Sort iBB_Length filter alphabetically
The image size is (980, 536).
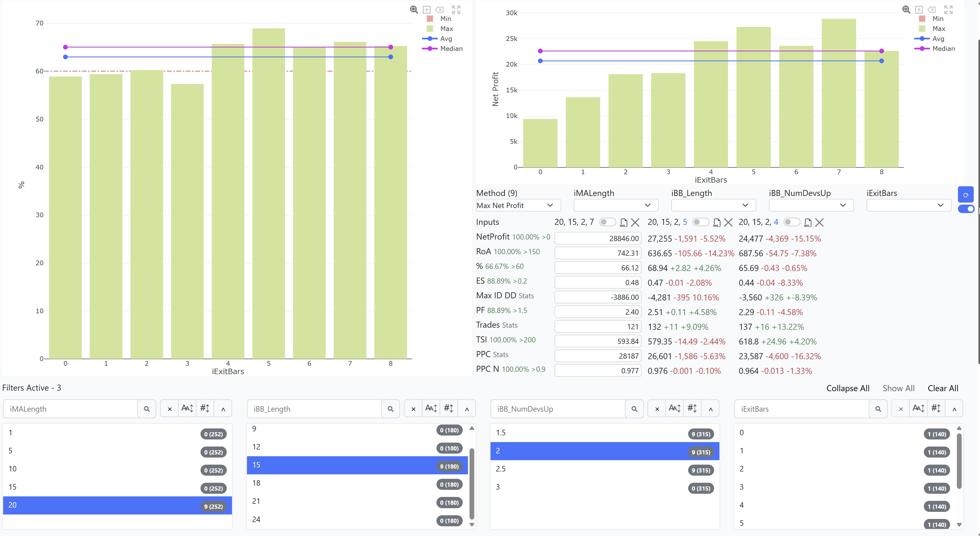click(x=431, y=408)
